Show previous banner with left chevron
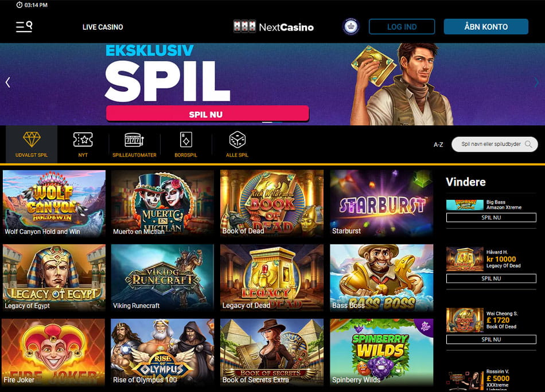 pos(7,83)
